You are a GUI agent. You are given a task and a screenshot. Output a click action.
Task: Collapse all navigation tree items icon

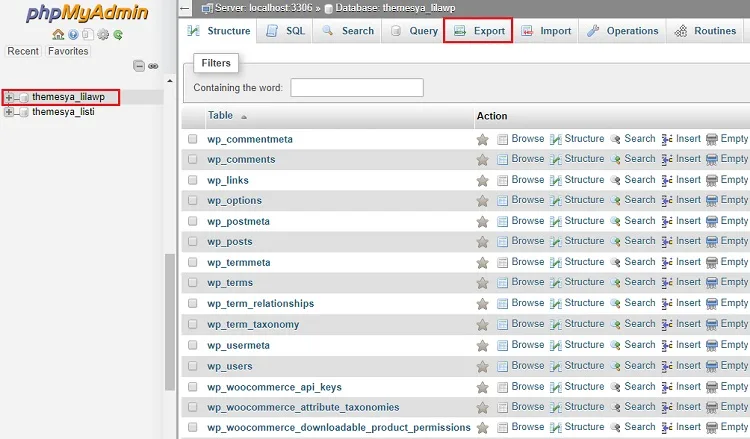(x=139, y=66)
